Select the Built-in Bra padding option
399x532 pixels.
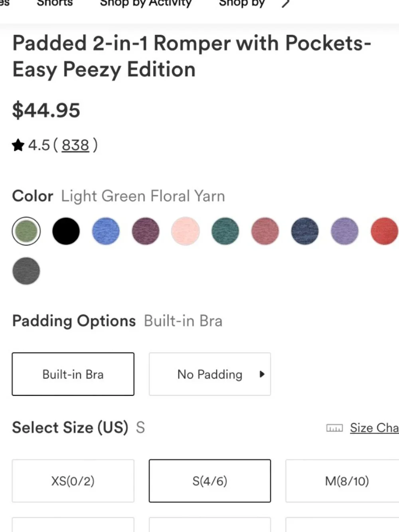(x=73, y=374)
